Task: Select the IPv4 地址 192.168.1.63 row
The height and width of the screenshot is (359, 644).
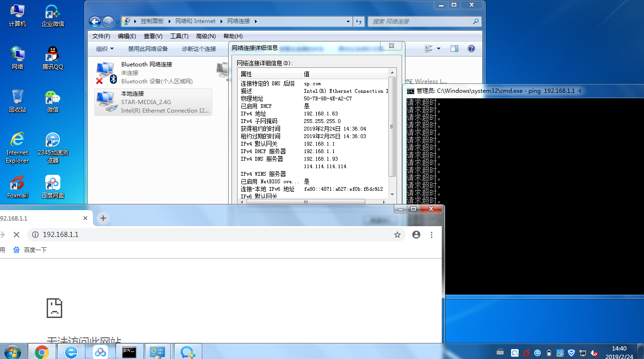Action: click(x=313, y=114)
